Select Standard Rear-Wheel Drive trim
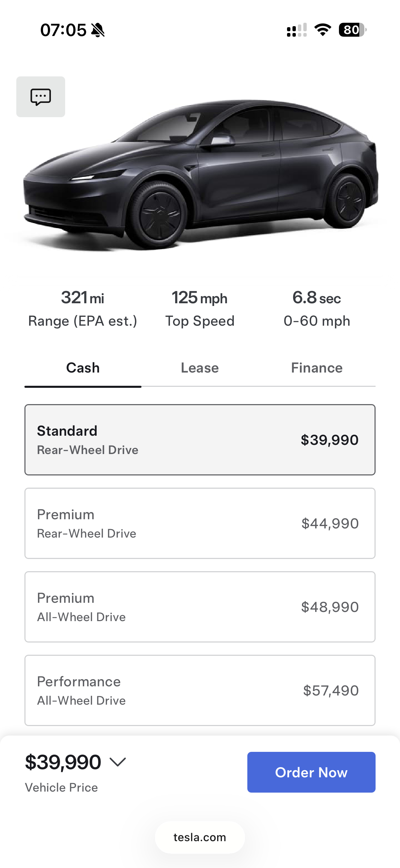 pyautogui.click(x=200, y=440)
